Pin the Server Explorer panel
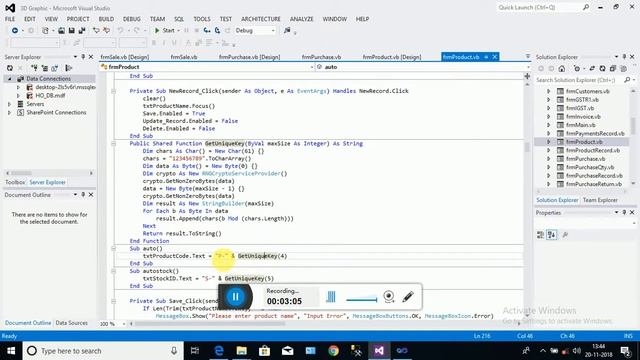This screenshot has height=360, width=640. (83, 57)
